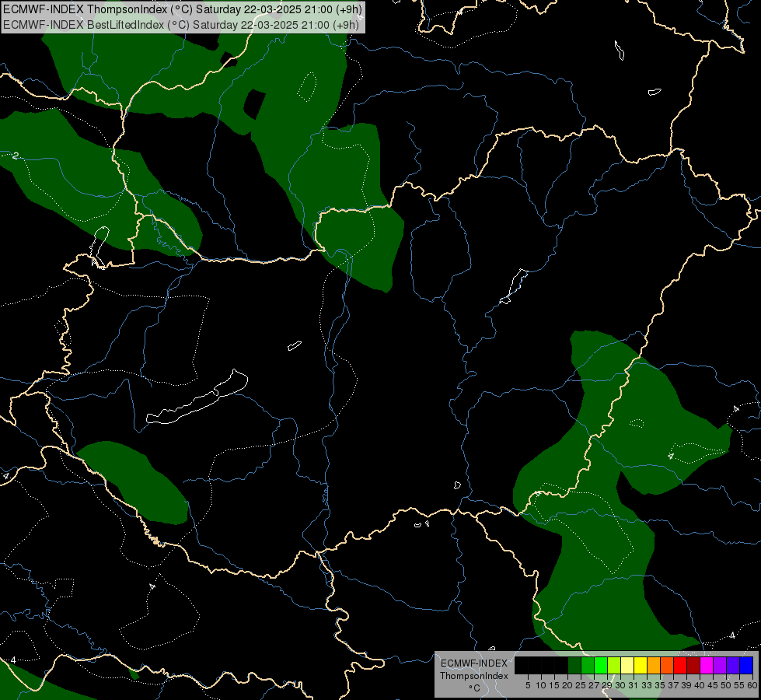Click the legend value 37

674,685
